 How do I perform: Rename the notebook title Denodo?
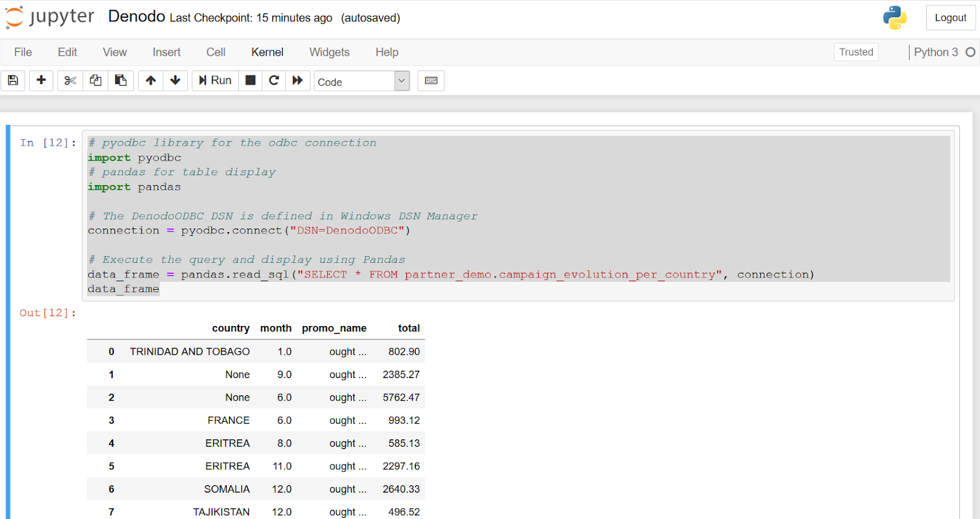137,17
